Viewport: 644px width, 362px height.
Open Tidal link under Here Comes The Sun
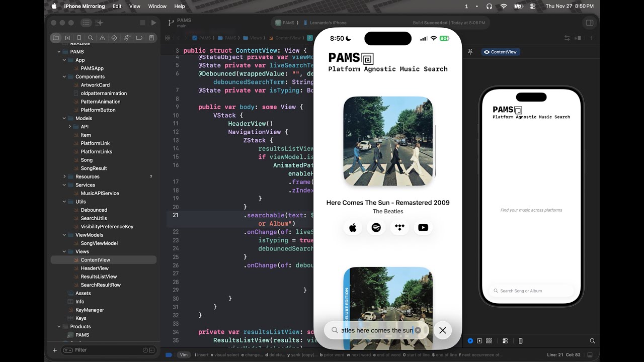coord(399,228)
